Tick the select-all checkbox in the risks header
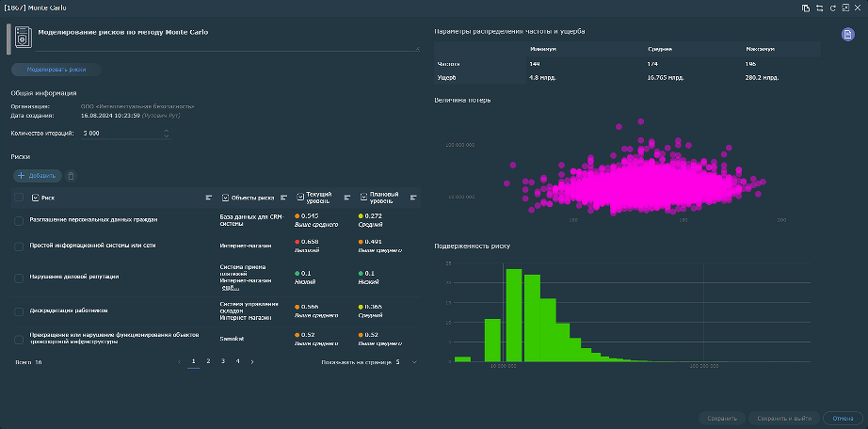Screen dimensions: 868x429 (19, 198)
